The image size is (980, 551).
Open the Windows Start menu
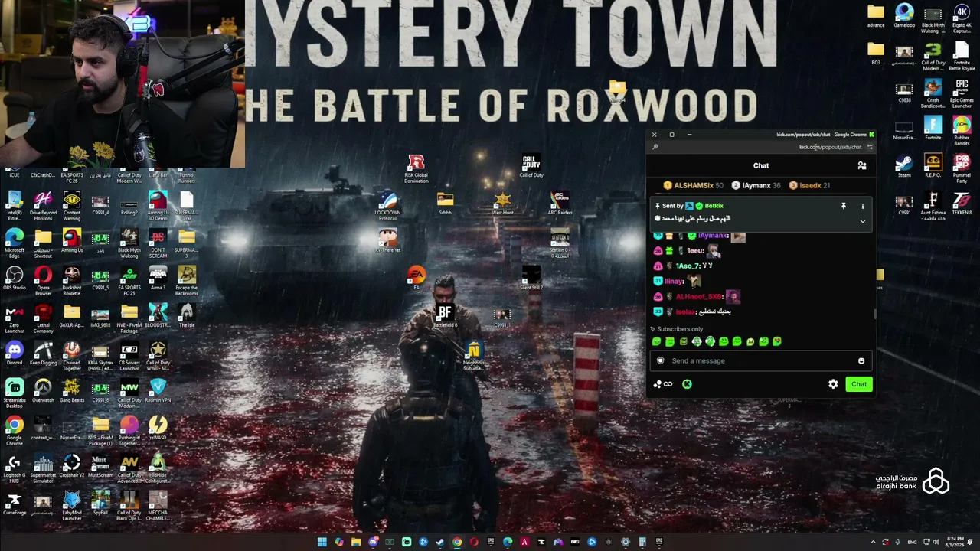[x=322, y=543]
